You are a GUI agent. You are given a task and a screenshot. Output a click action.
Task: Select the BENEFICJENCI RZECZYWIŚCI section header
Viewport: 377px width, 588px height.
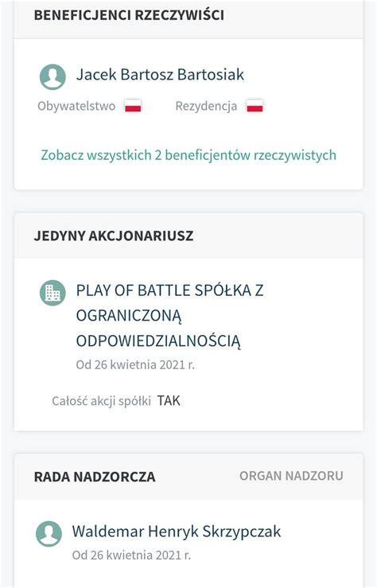click(129, 15)
